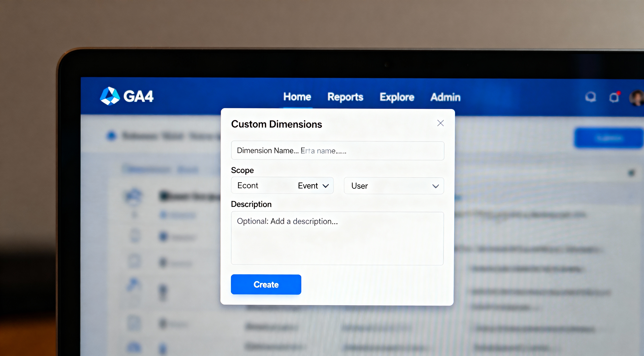Click the Create button
The width and height of the screenshot is (644, 356).
[266, 284]
